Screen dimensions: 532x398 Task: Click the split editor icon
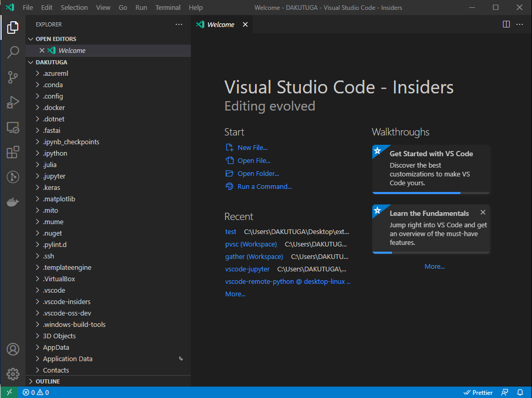click(506, 24)
